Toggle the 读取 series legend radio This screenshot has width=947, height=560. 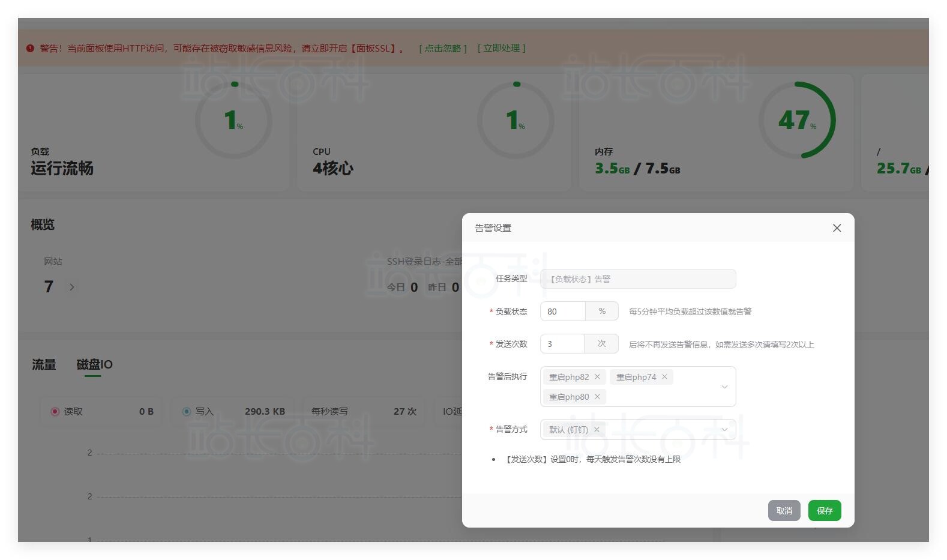coord(55,412)
